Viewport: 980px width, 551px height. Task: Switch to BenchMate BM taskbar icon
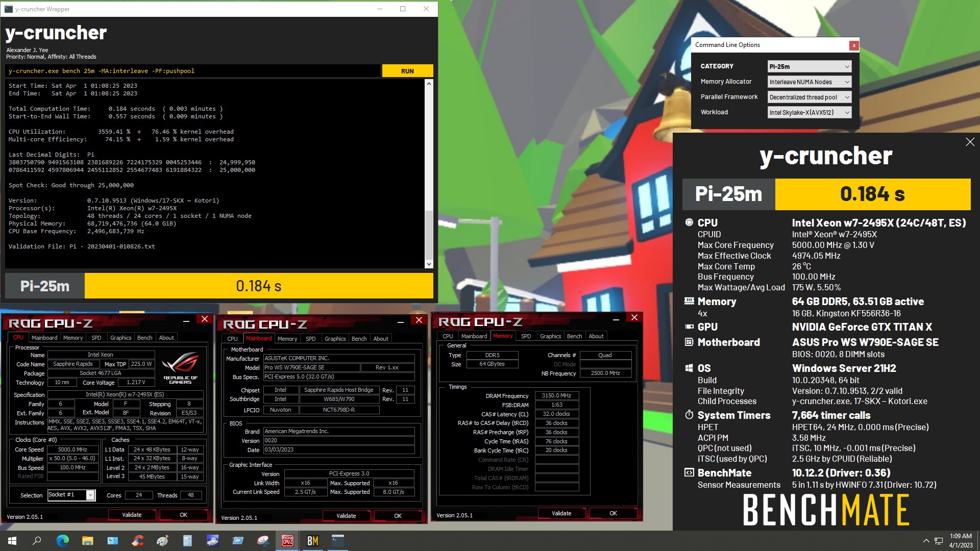(x=313, y=541)
